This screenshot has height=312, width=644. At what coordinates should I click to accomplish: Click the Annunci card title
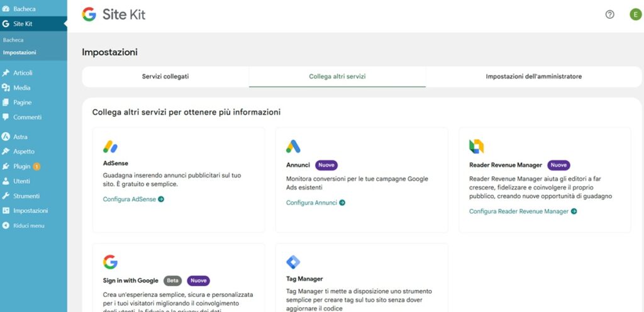[x=298, y=165]
